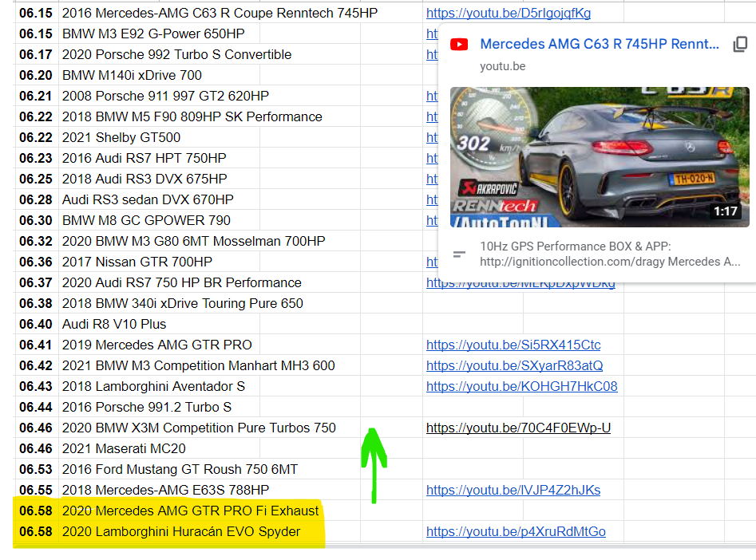Open Mercedes AMG C63 R preview title link
The height and width of the screenshot is (560, 756).
[600, 45]
